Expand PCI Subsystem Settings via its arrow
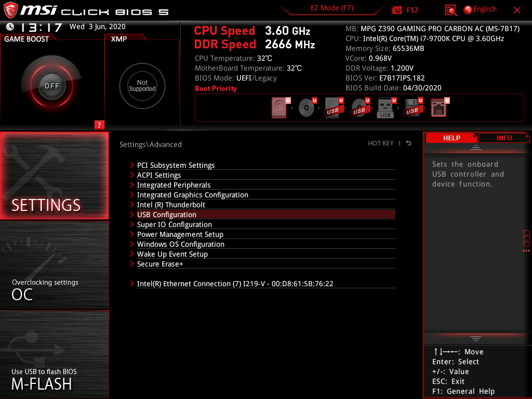This screenshot has height=399, width=532. (132, 165)
